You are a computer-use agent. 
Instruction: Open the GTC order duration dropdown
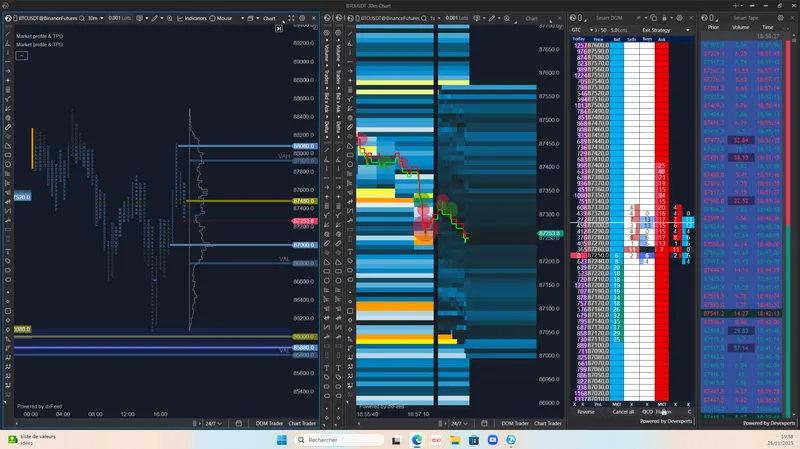(583, 30)
